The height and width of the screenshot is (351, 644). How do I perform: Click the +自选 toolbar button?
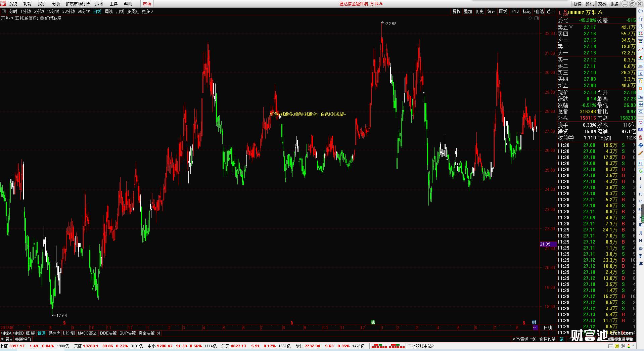[x=539, y=11]
